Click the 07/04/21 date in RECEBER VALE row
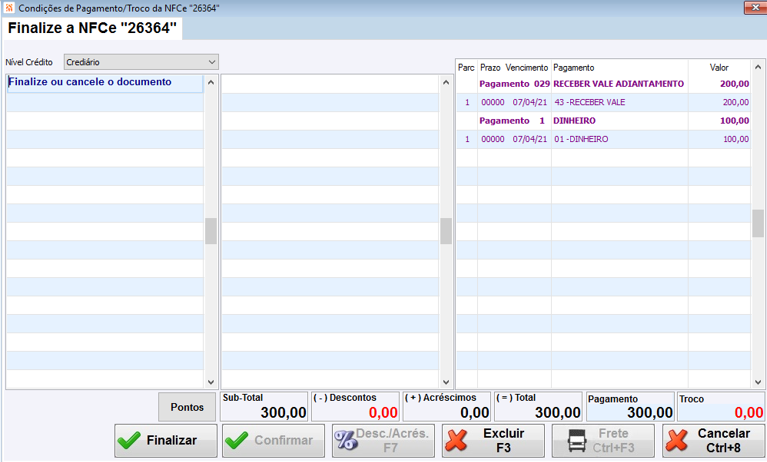767x462 pixels. 530,102
